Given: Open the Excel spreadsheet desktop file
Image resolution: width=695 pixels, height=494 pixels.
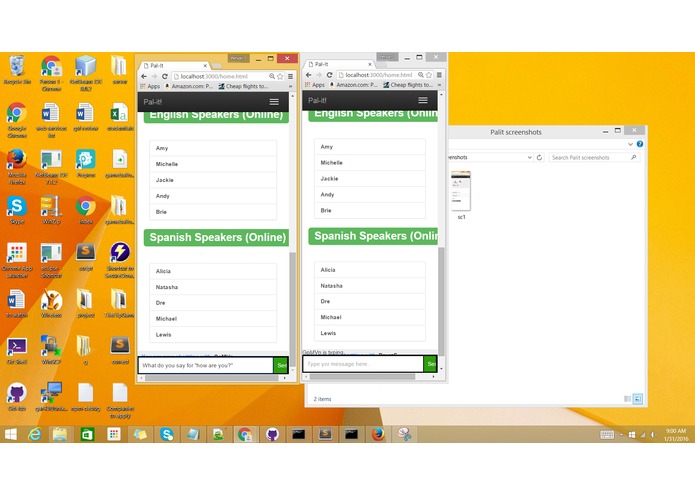Looking at the screenshot, I should [120, 117].
